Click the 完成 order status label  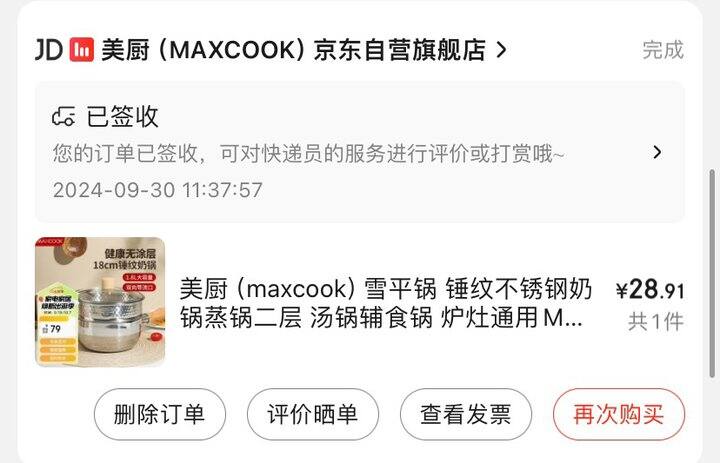point(663,50)
